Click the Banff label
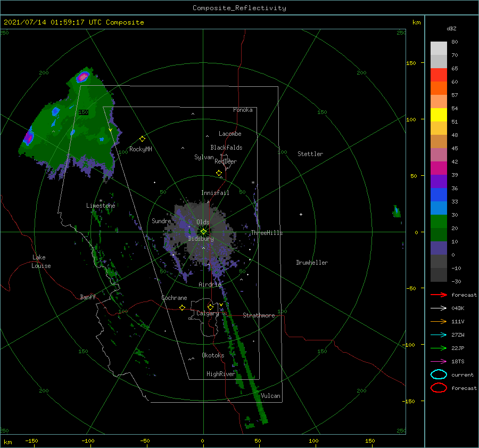 pos(88,297)
